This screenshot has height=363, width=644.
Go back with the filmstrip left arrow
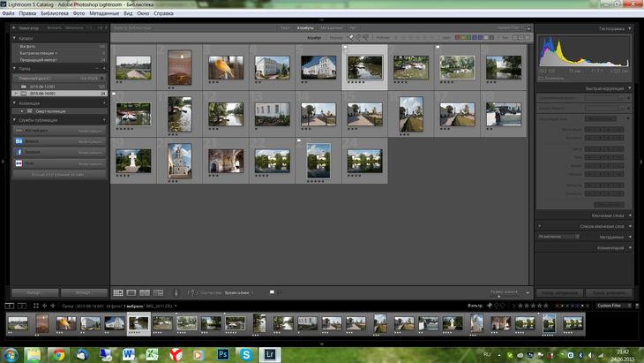coord(44,306)
